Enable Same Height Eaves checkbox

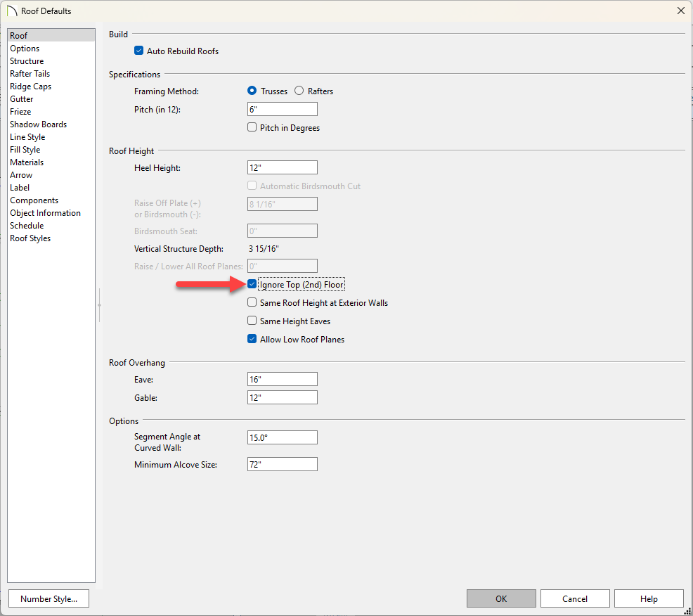click(252, 321)
